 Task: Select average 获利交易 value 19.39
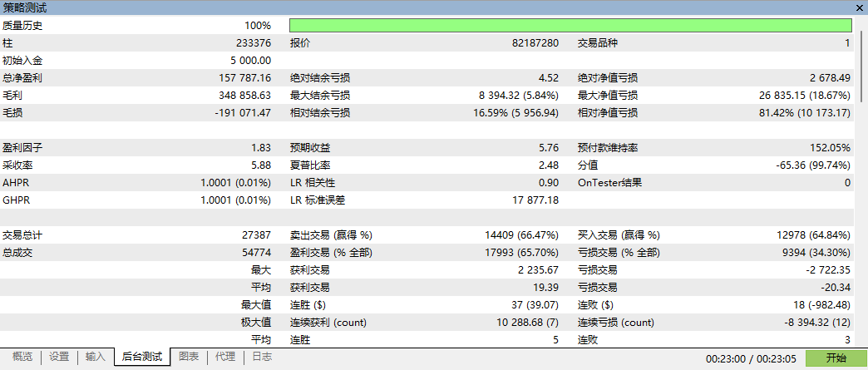coord(546,288)
